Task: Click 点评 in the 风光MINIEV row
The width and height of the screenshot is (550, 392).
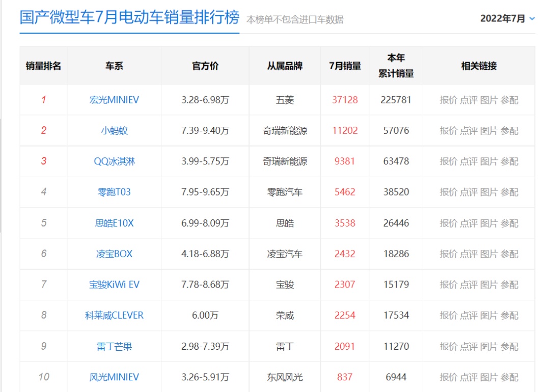Action: click(469, 377)
